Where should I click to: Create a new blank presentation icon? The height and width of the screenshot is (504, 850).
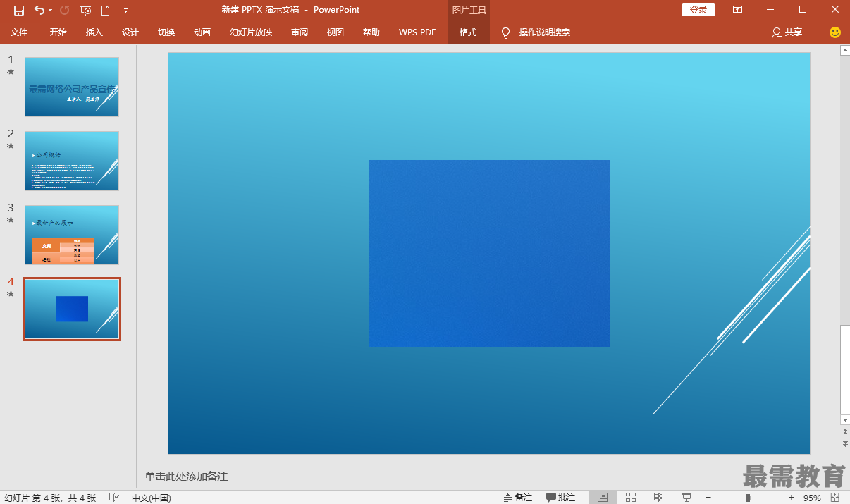[x=106, y=10]
